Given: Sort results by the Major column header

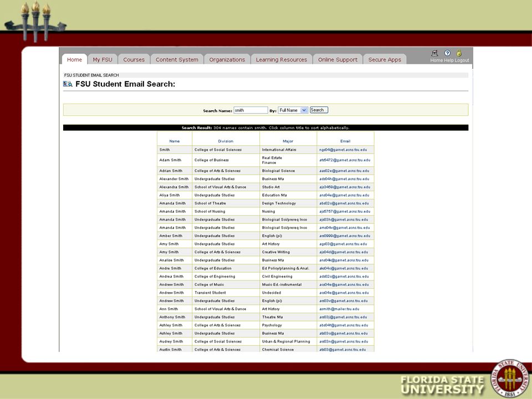Looking at the screenshot, I should coord(288,141).
